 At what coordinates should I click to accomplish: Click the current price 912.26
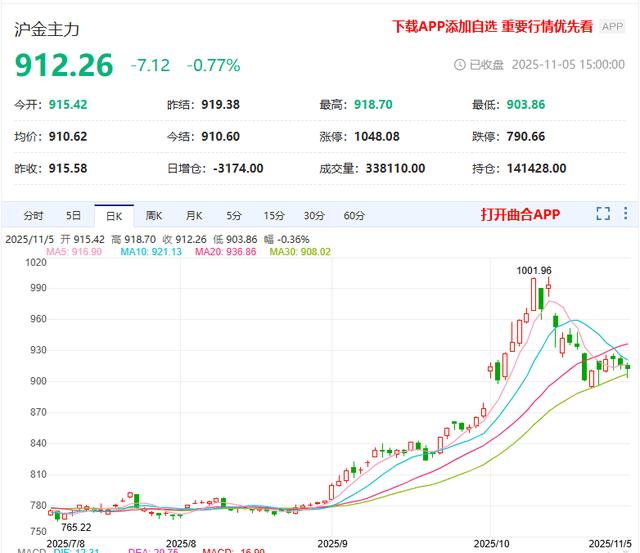coord(64,65)
